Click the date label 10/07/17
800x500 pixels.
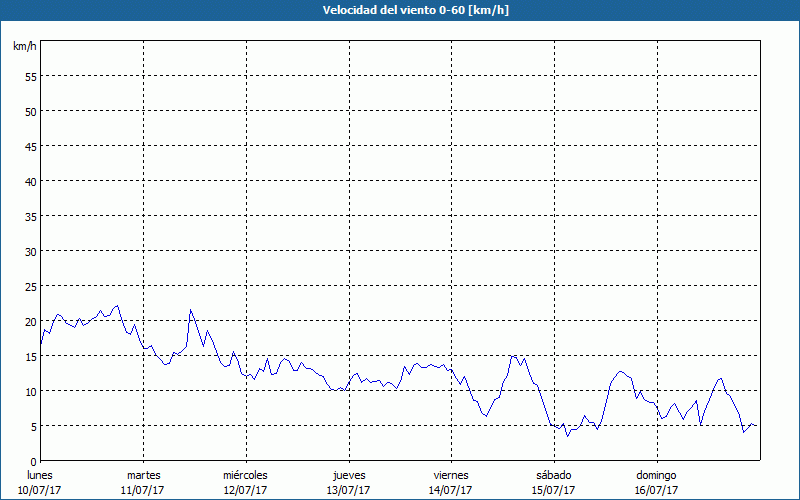point(40,490)
